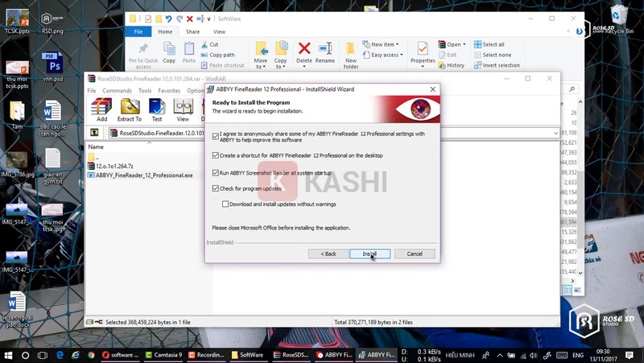The image size is (644, 363).
Task: Open the Easy access dropdown
Action: click(386, 55)
